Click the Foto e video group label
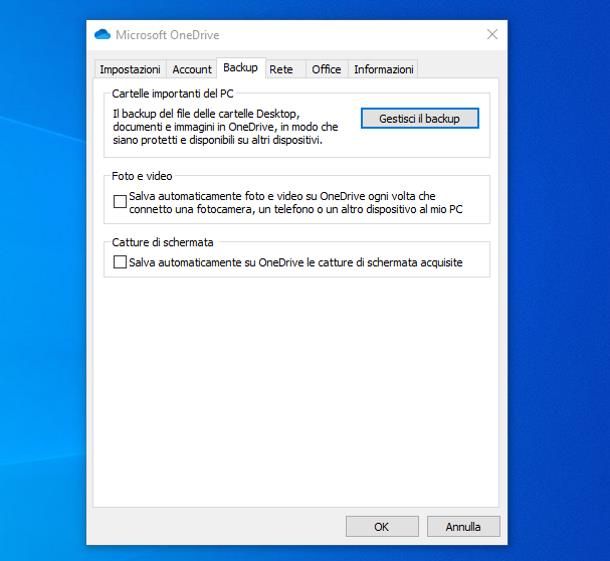Screen dimensions: 610x561 tap(142, 176)
